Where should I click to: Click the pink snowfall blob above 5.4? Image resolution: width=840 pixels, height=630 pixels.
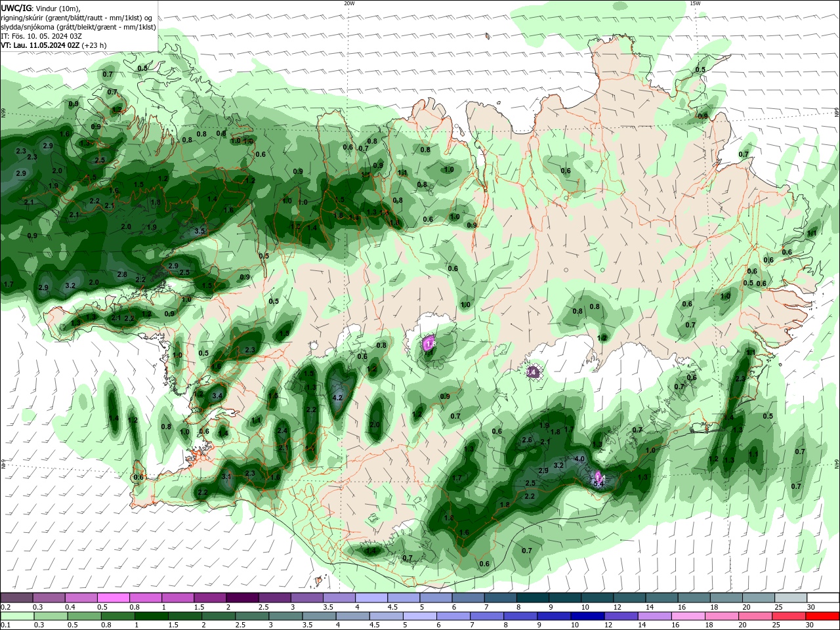pyautogui.click(x=598, y=475)
